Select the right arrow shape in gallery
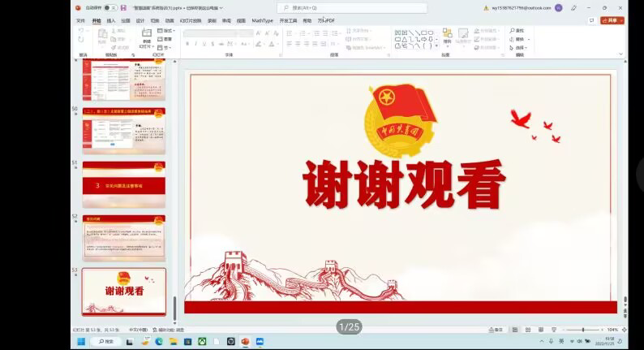This screenshot has width=644, height=350. [x=424, y=40]
